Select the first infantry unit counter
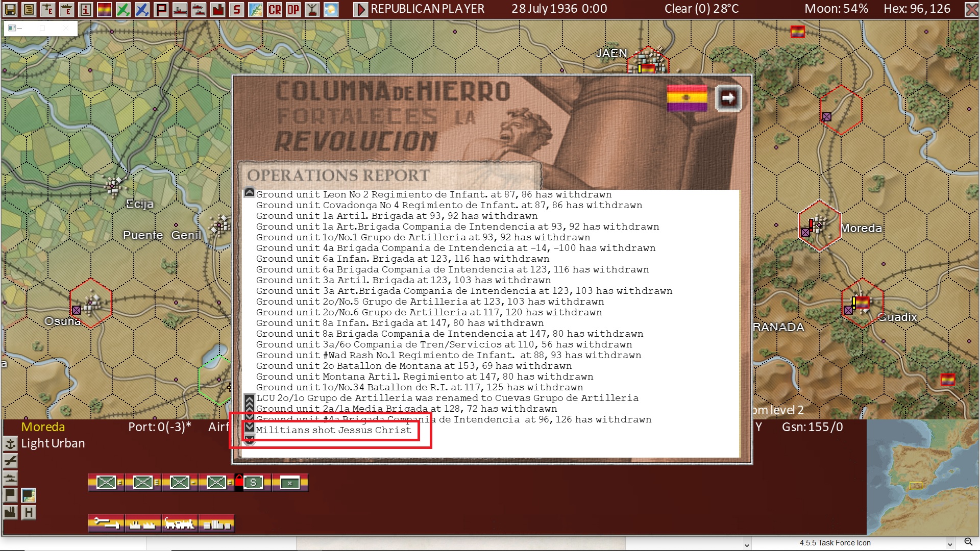 point(106,482)
